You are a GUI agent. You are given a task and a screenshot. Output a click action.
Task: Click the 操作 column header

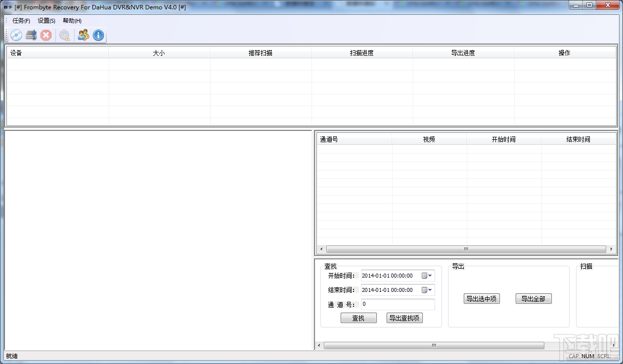click(x=565, y=53)
